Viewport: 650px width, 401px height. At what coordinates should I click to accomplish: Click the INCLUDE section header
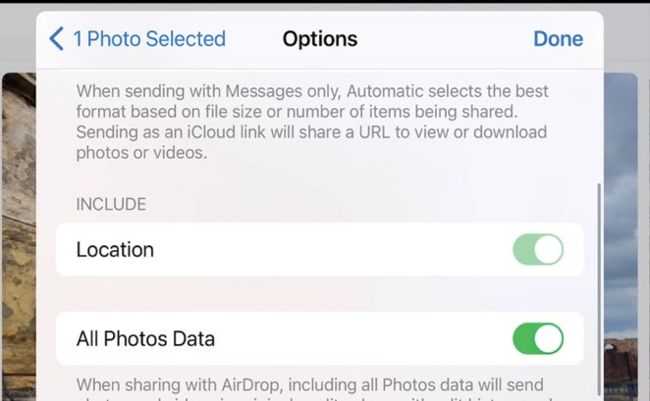click(x=111, y=204)
